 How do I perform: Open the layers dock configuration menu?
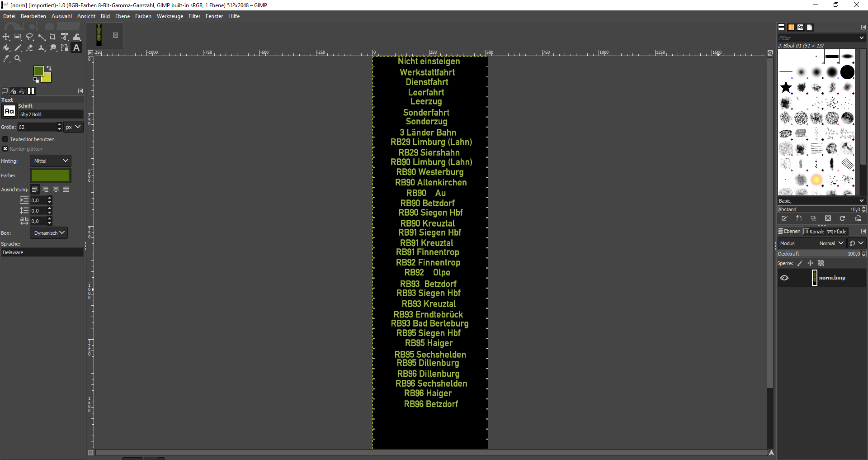[863, 231]
